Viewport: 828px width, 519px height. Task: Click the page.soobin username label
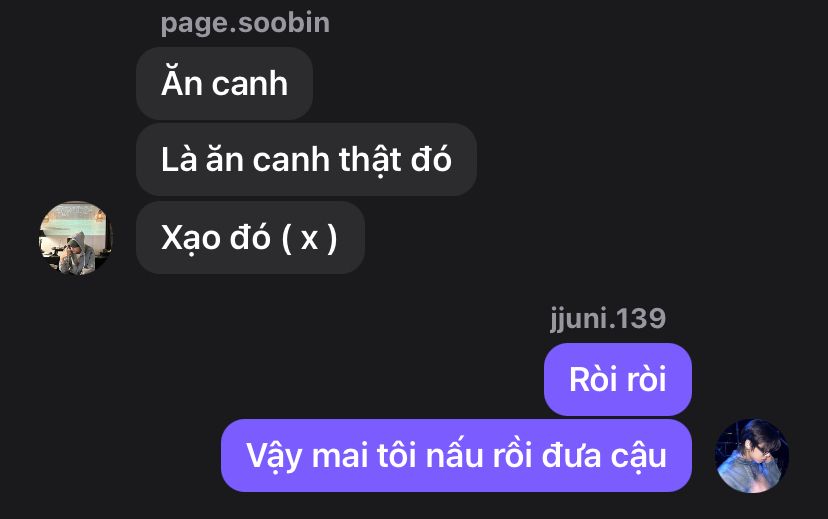(x=245, y=23)
